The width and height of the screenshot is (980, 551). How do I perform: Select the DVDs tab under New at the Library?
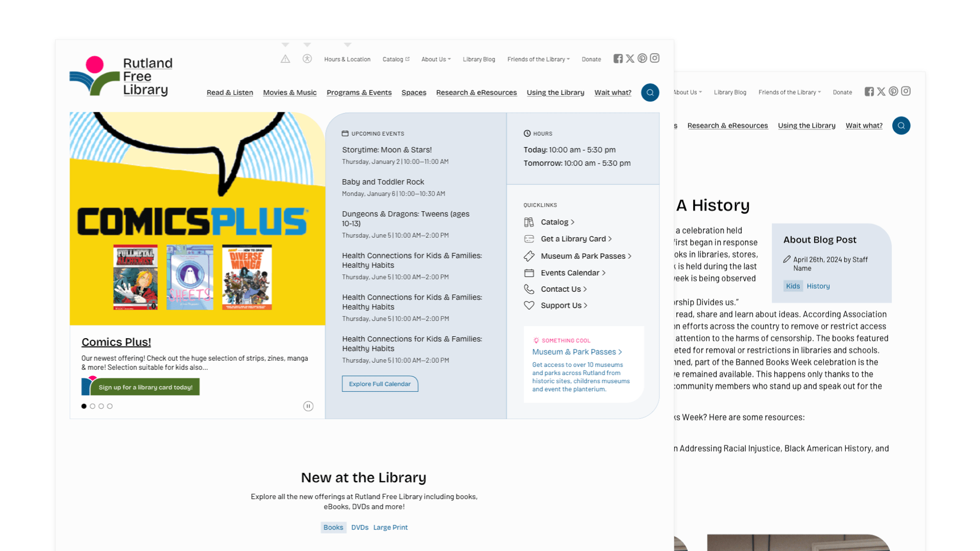(360, 528)
